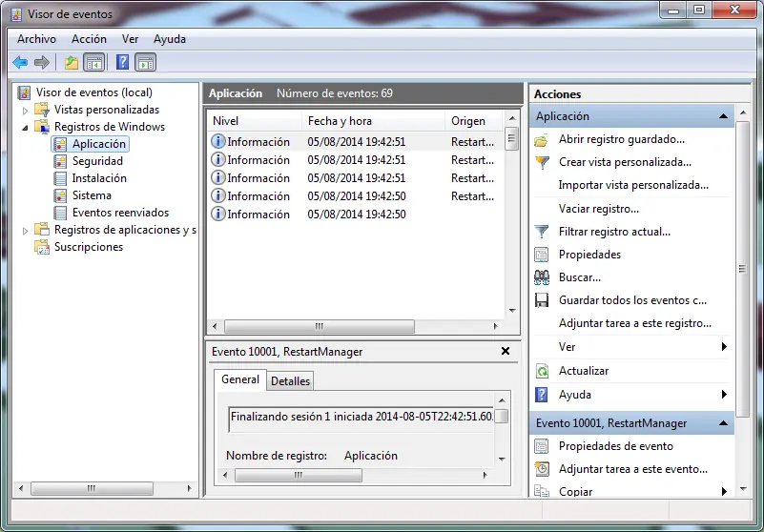Open the toolbar help question-mark icon
This screenshot has height=532, width=764.
click(123, 62)
